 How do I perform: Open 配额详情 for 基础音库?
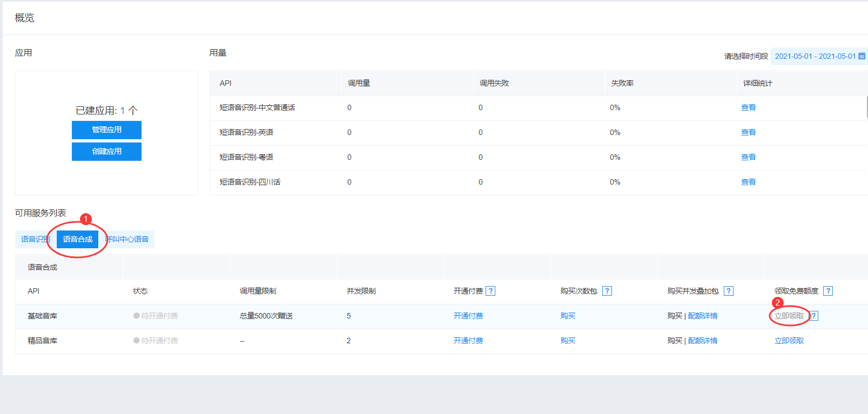coord(703,316)
